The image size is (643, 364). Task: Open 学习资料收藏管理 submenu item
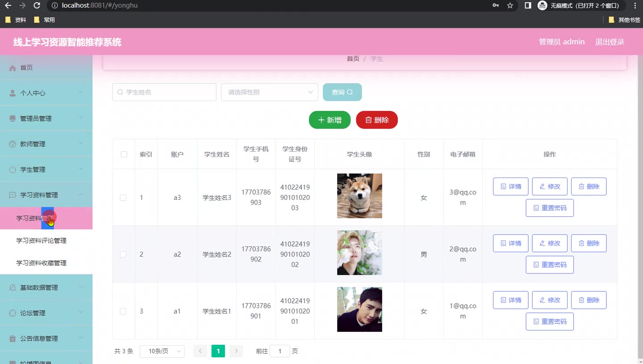(x=46, y=263)
